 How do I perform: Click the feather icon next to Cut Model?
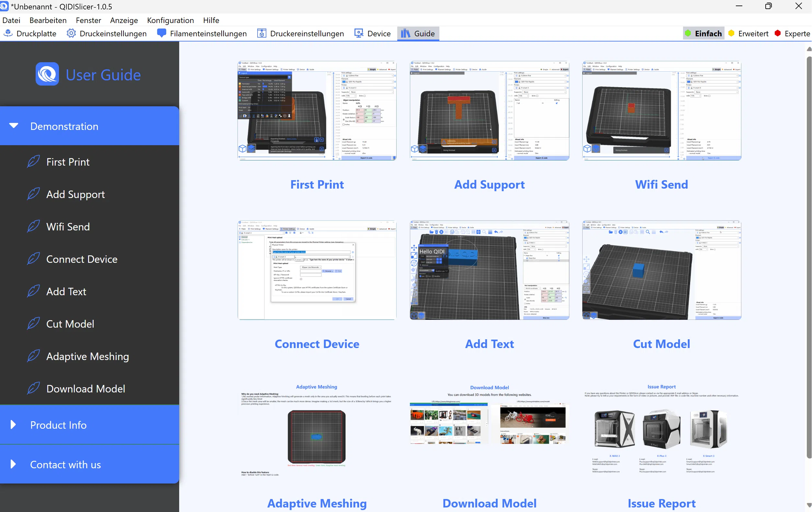tap(33, 323)
